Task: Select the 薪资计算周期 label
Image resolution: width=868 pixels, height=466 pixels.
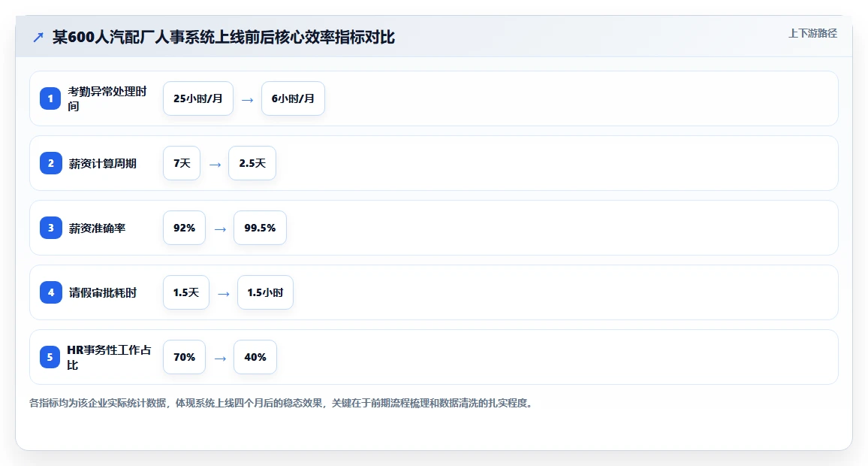Action: (102, 163)
